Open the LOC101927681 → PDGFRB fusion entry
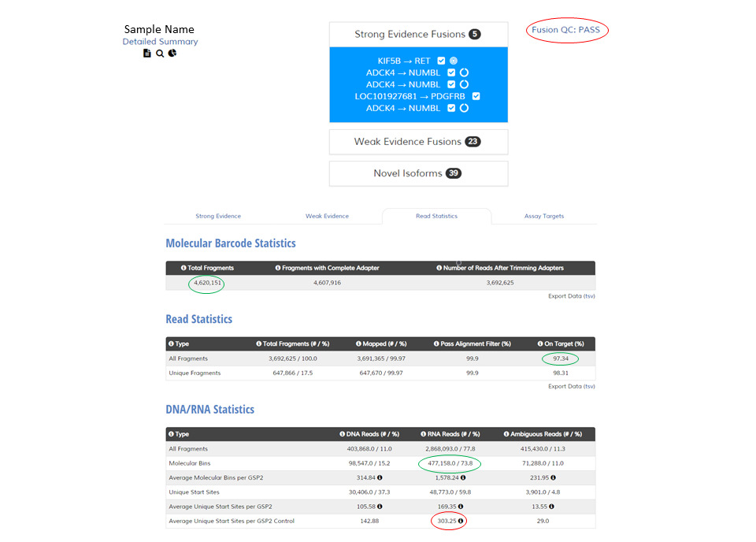The width and height of the screenshot is (756, 542). tap(409, 96)
